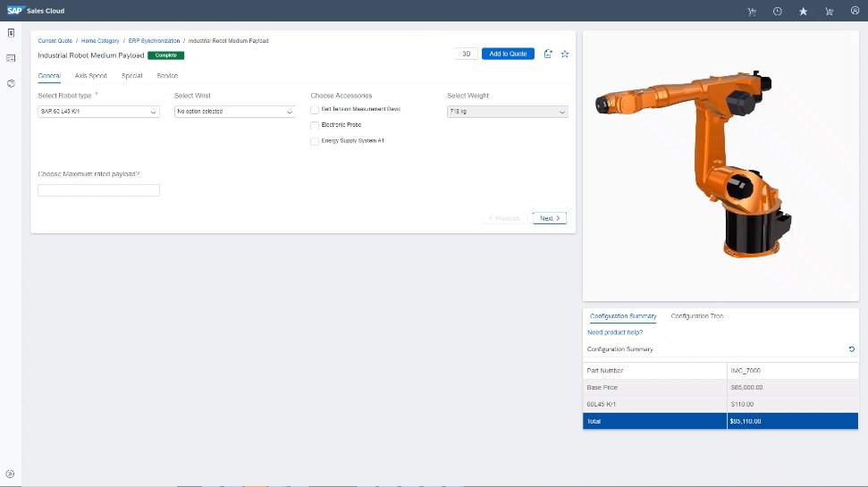Open the Select Wrist dropdown
The width and height of the screenshot is (868, 487).
[235, 112]
